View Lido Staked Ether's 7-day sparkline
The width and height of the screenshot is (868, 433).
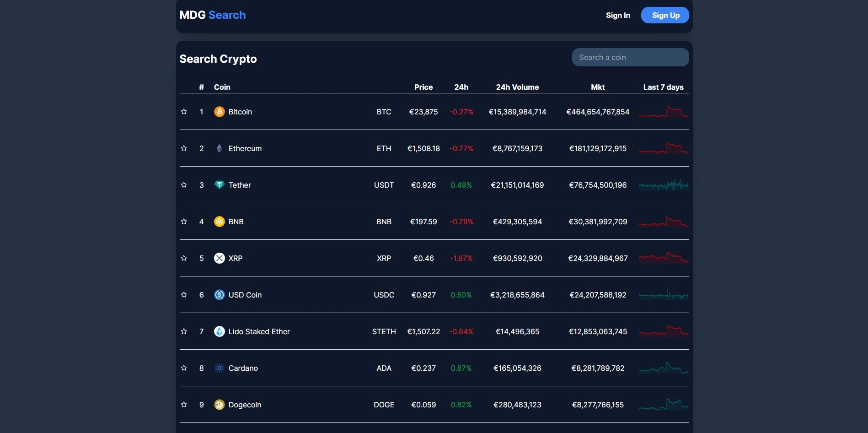click(x=664, y=331)
